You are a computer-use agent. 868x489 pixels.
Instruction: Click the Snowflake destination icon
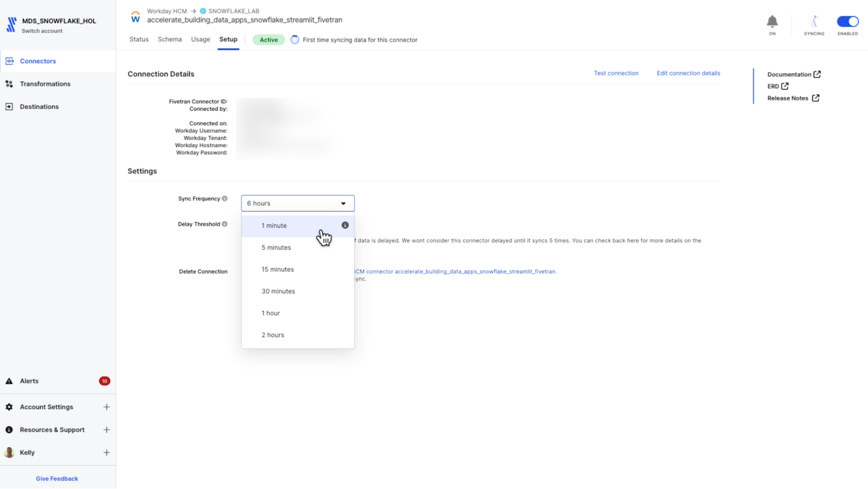203,11
